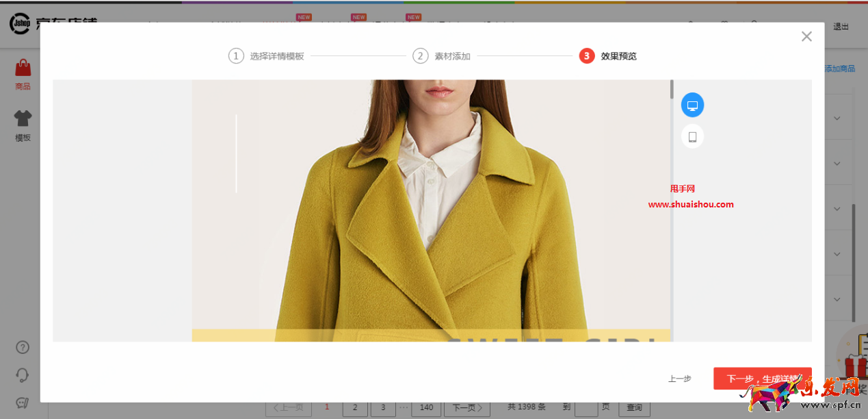
Task: Click 上一步 to go back
Action: [x=679, y=379]
